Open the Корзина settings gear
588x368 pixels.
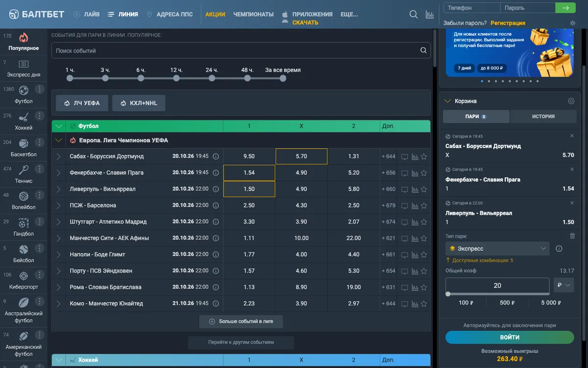click(x=571, y=101)
